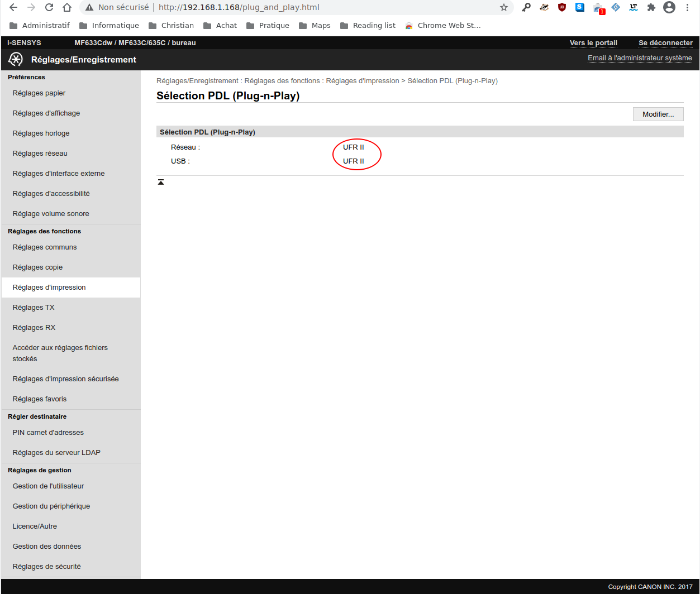Open Réglages de sécurité

70,567
